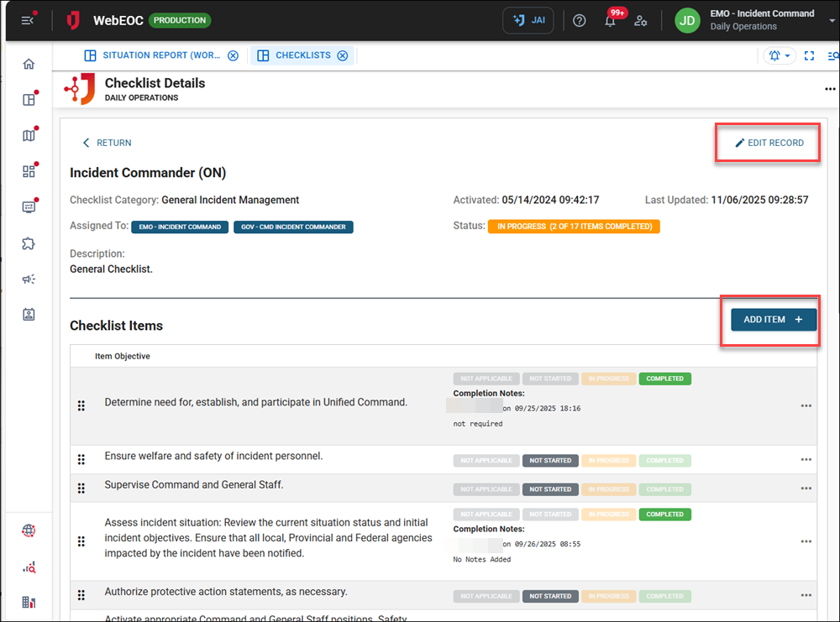Screen dimensions: 840x622
Task: Click the announcements megaphone sidebar icon
Action: pos(28,280)
